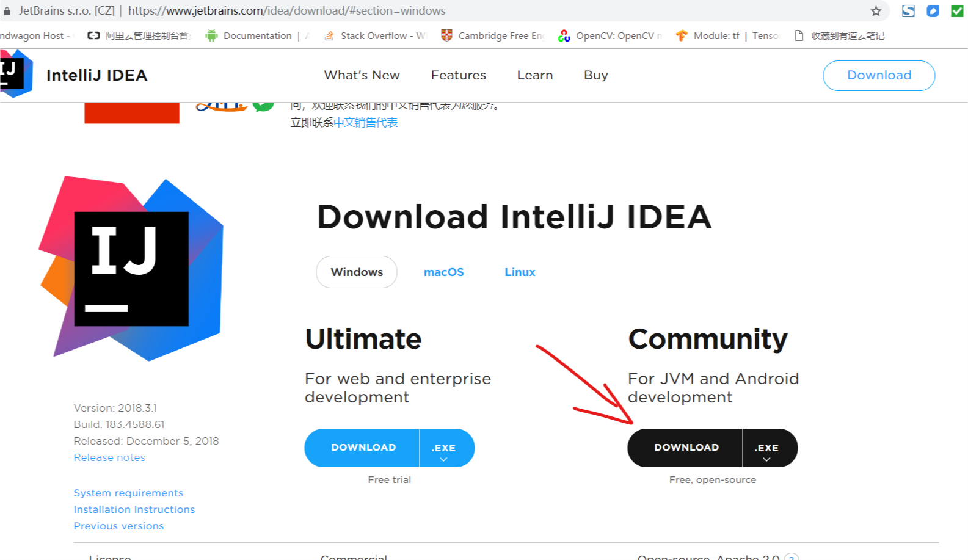The height and width of the screenshot is (560, 968).
Task: Open Previous versions link
Action: (x=118, y=526)
